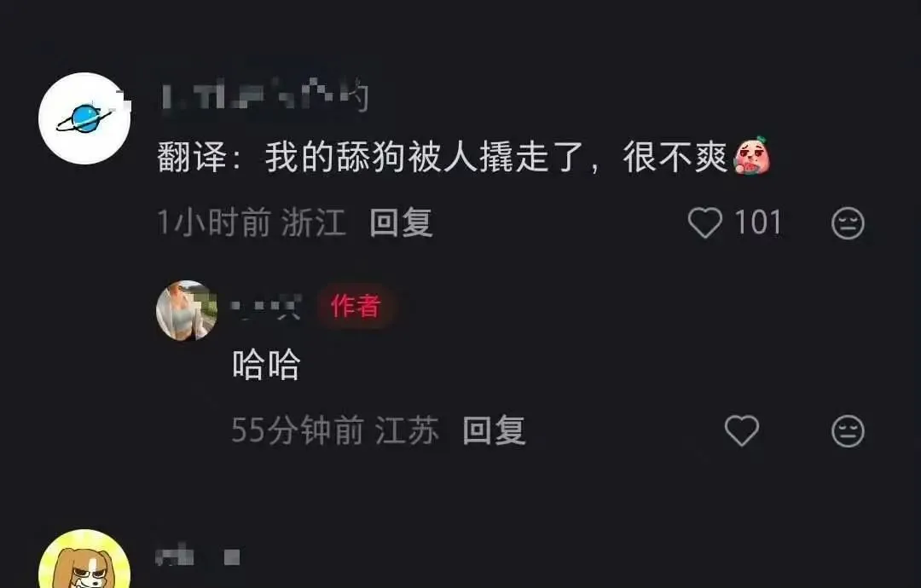
Task: Open the blue planet avatar profile
Action: pos(84,118)
